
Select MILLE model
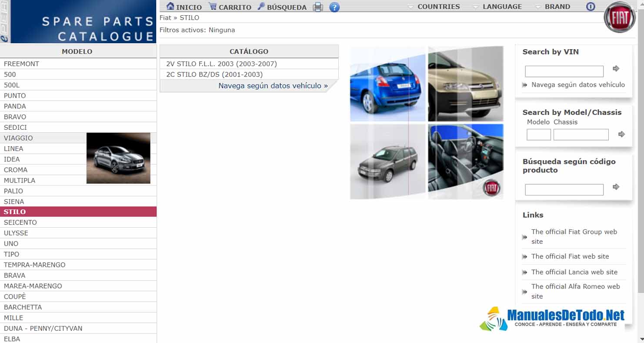tap(78, 318)
